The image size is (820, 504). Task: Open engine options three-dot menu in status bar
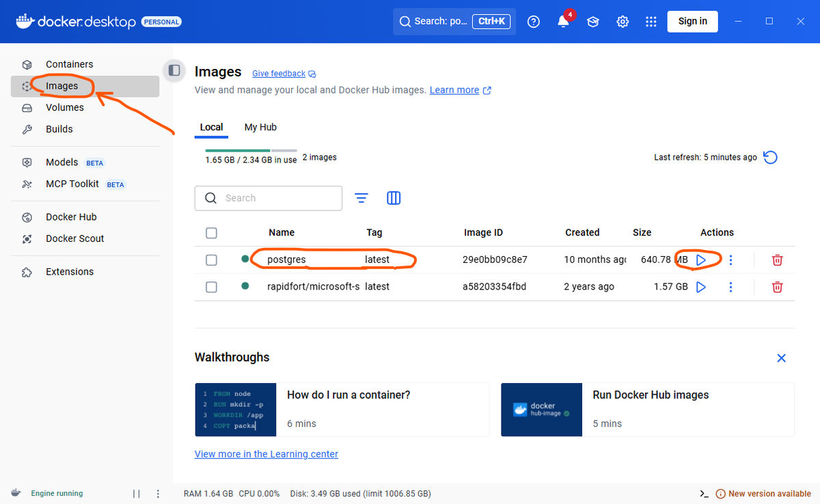point(158,494)
